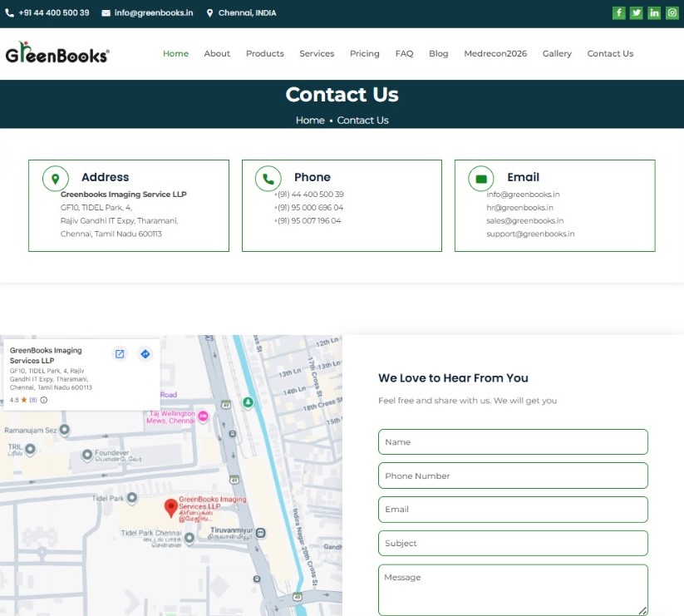Click the green Phone card icon

(268, 178)
